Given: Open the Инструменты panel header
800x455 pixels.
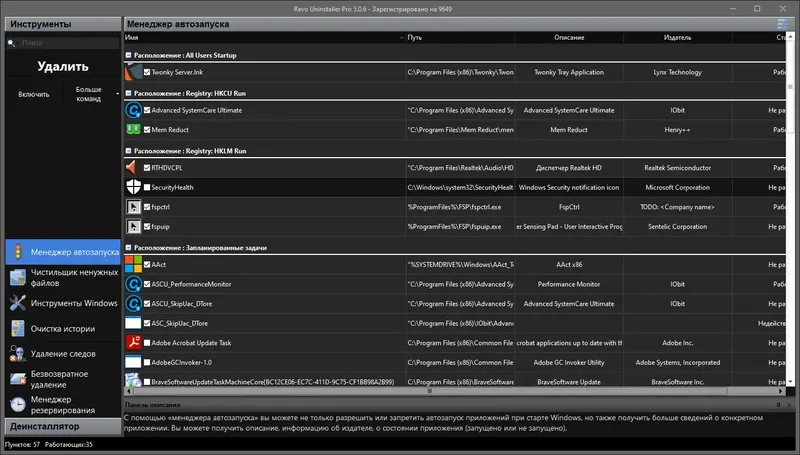Looking at the screenshot, I should (63, 24).
